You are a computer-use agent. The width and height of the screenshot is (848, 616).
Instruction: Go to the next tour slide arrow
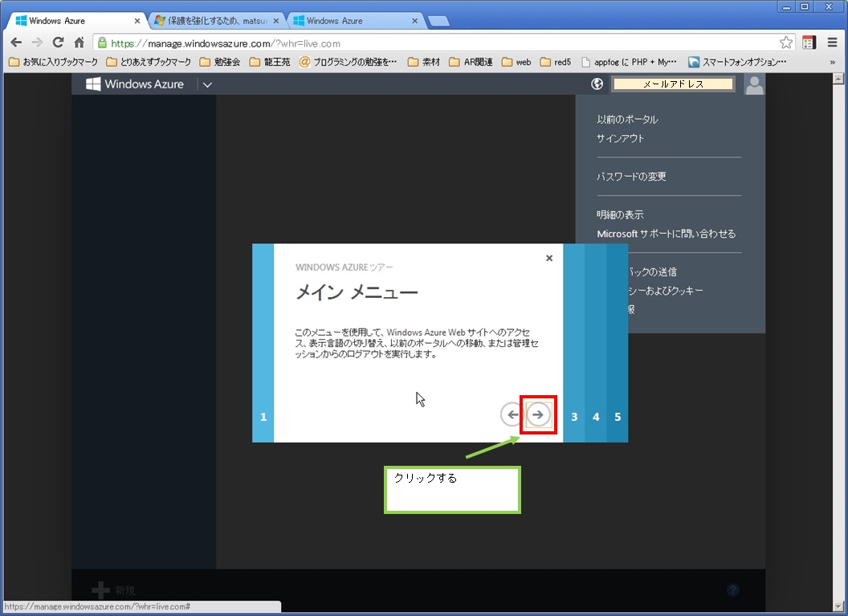(538, 414)
